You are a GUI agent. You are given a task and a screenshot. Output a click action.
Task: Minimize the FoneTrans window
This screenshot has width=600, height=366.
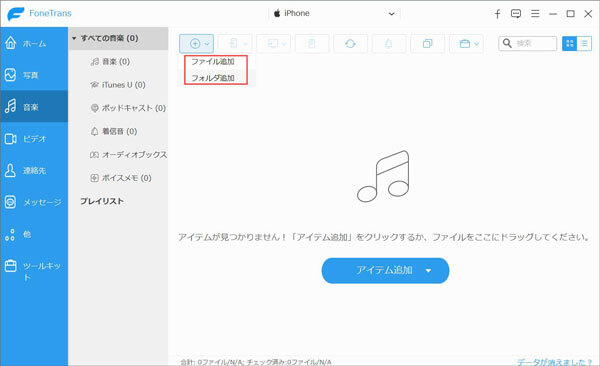click(553, 14)
